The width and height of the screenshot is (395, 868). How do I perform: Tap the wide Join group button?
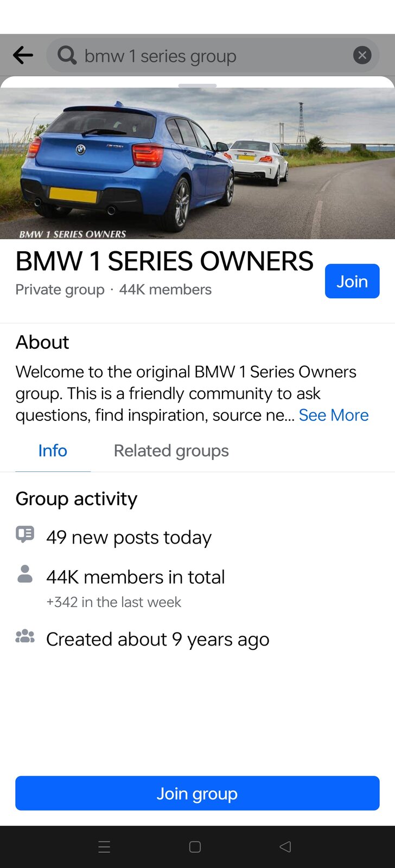click(x=197, y=793)
